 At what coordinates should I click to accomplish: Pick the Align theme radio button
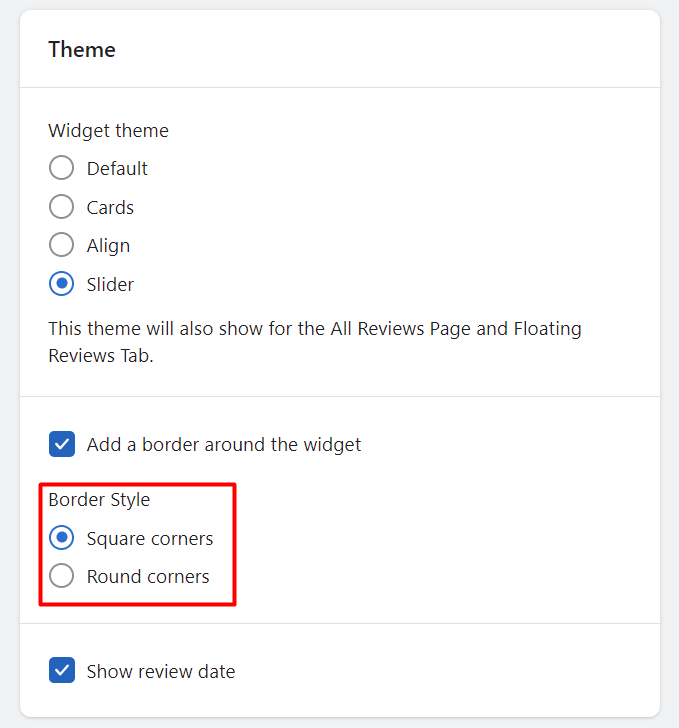(x=61, y=245)
